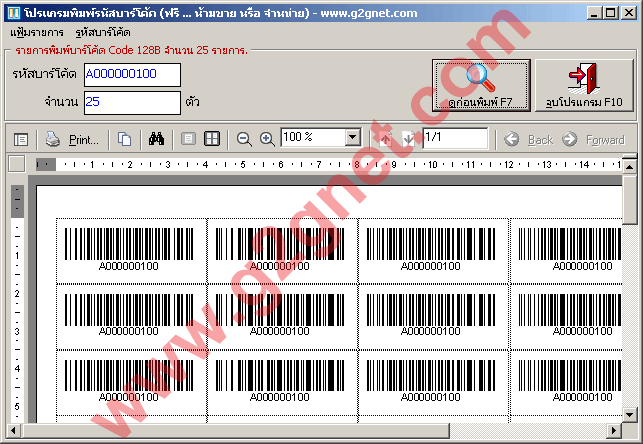Zoom out with the minus magnifier
The width and height of the screenshot is (643, 444).
244,139
